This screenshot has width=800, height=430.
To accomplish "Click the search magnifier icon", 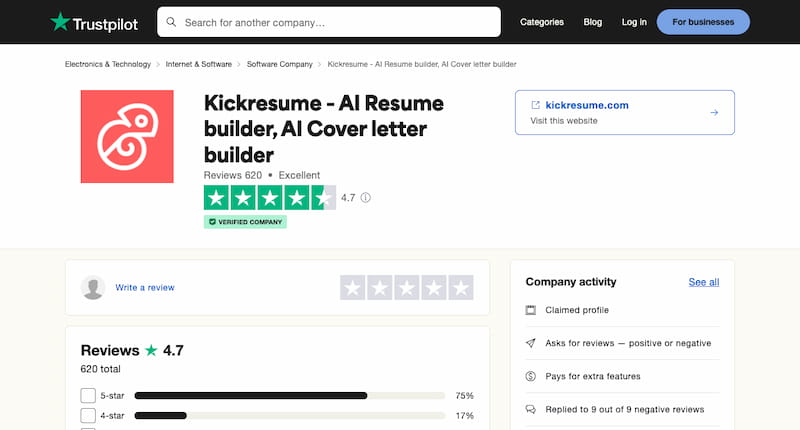I will point(171,22).
